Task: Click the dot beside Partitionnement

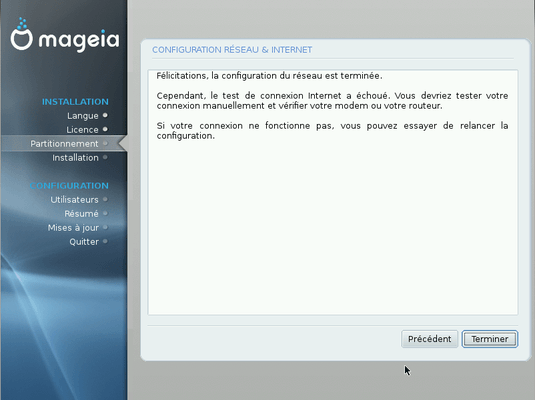Action: tap(105, 143)
